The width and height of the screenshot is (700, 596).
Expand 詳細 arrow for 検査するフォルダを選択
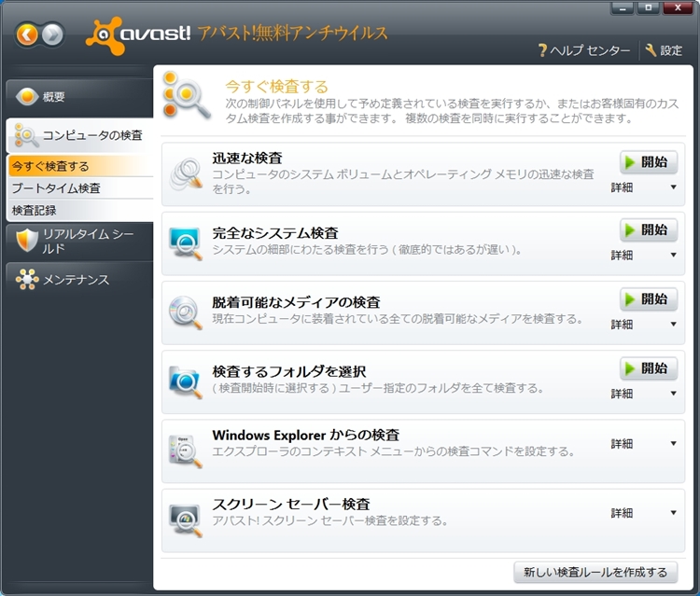click(x=673, y=394)
